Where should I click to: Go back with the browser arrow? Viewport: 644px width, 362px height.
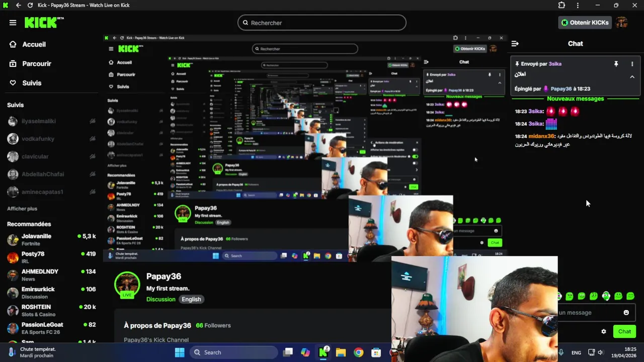[x=18, y=5]
